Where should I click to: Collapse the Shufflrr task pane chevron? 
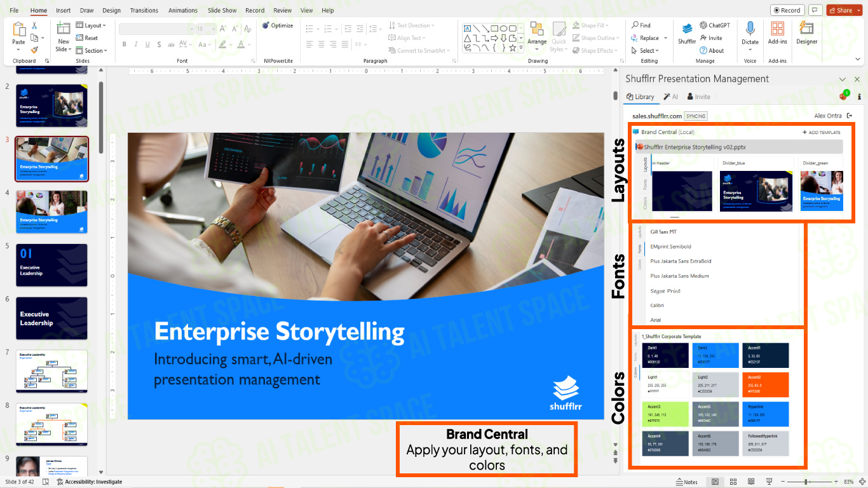842,79
